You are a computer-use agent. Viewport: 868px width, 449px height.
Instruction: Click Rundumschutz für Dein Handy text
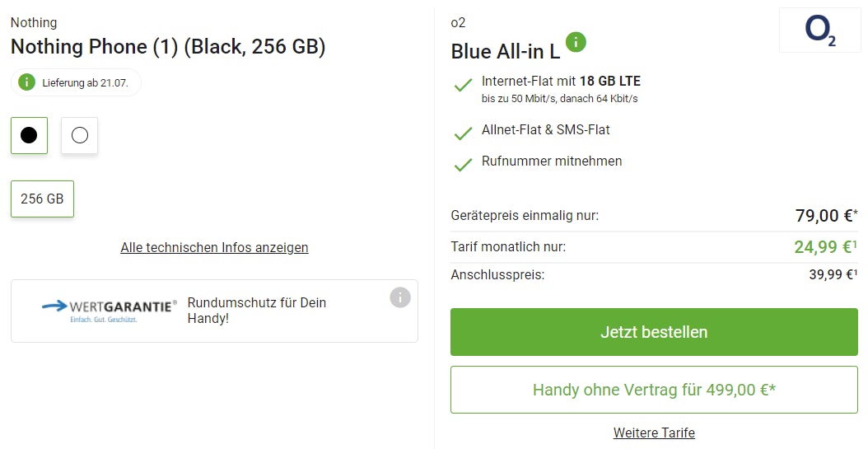(257, 310)
